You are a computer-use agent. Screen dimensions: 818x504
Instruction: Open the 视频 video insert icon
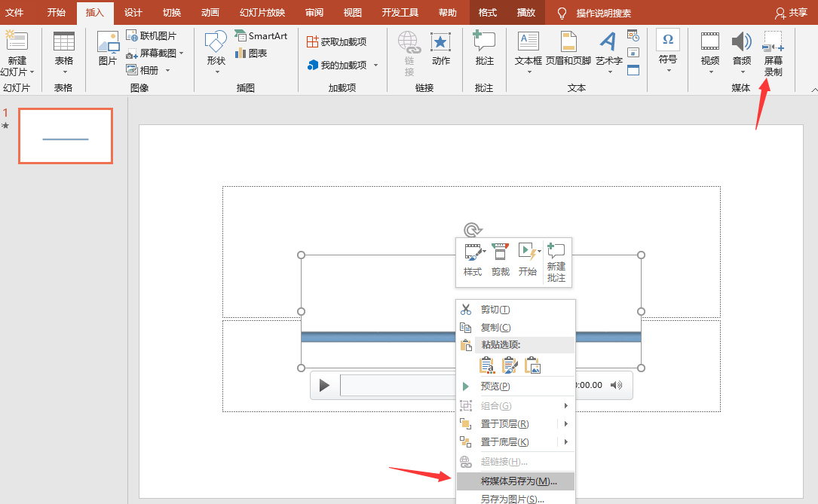[710, 41]
